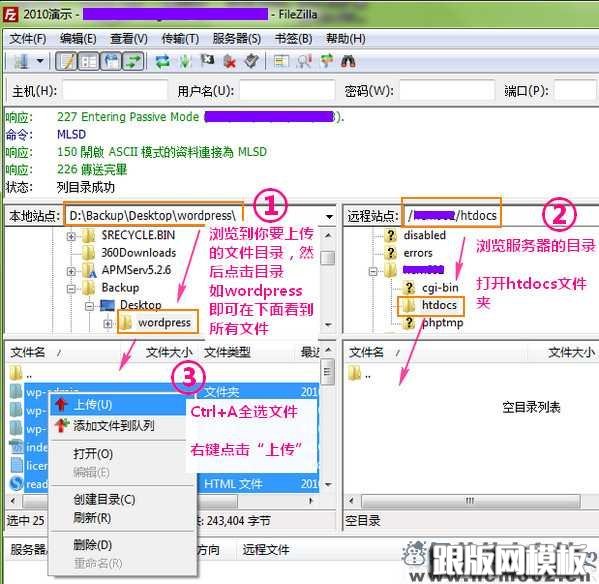Expand the $RECYCLE.BIN folder node
Viewport: 599px width, 584px height.
pyautogui.click(x=71, y=236)
